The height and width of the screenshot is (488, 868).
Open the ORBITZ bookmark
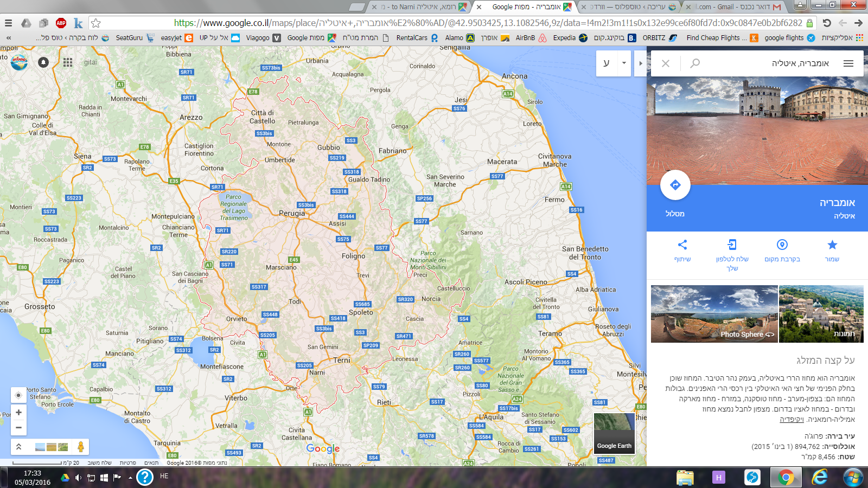(x=660, y=38)
